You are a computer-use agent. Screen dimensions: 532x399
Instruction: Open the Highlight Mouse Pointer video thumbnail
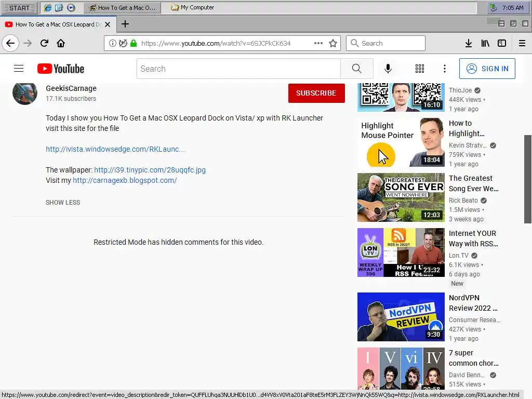(x=401, y=142)
